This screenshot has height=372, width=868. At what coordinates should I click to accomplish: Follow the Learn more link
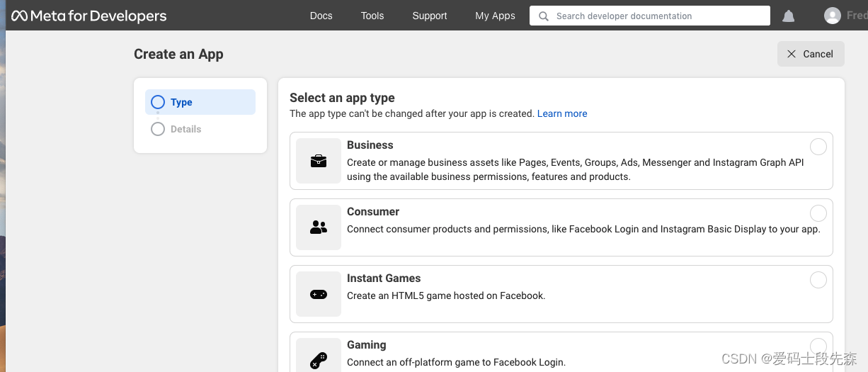(x=562, y=113)
